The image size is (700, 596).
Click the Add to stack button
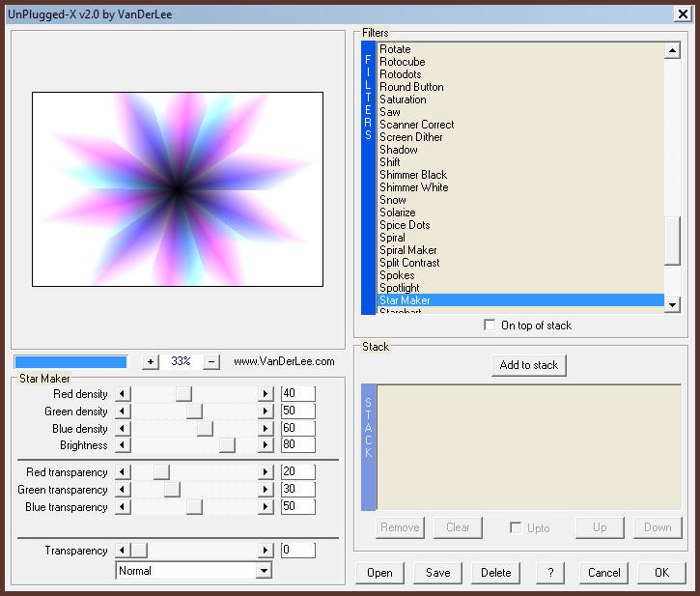click(528, 365)
